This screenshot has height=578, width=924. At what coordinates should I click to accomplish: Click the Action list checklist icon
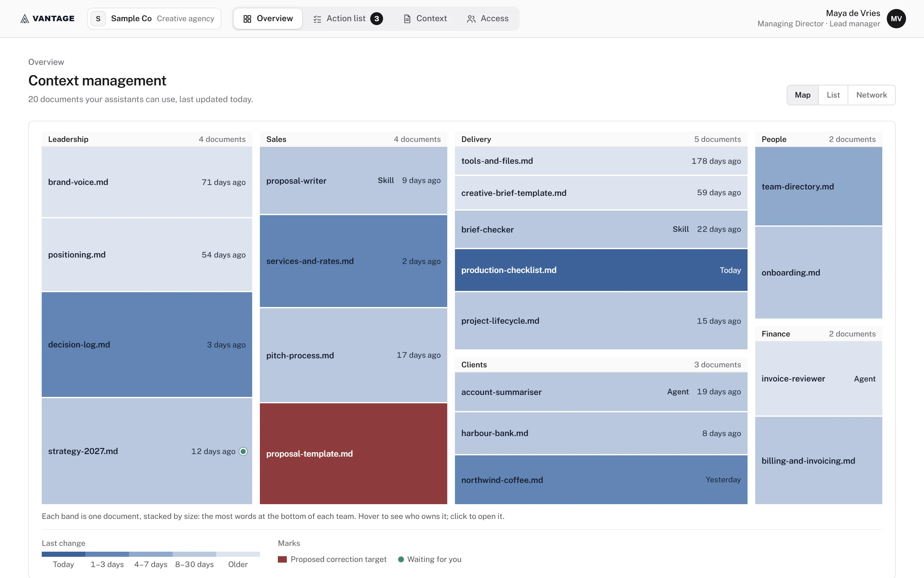pos(317,19)
